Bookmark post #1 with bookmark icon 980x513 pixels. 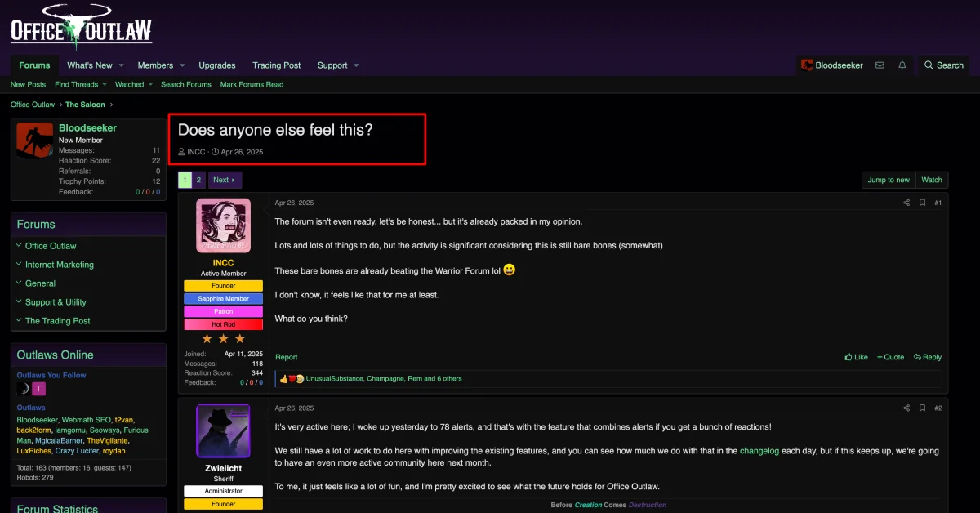click(x=922, y=203)
